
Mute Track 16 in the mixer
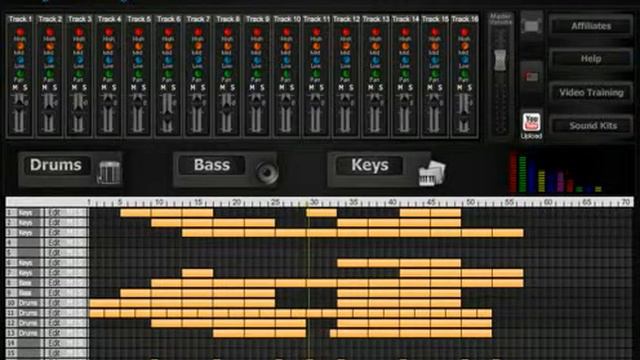(459, 88)
